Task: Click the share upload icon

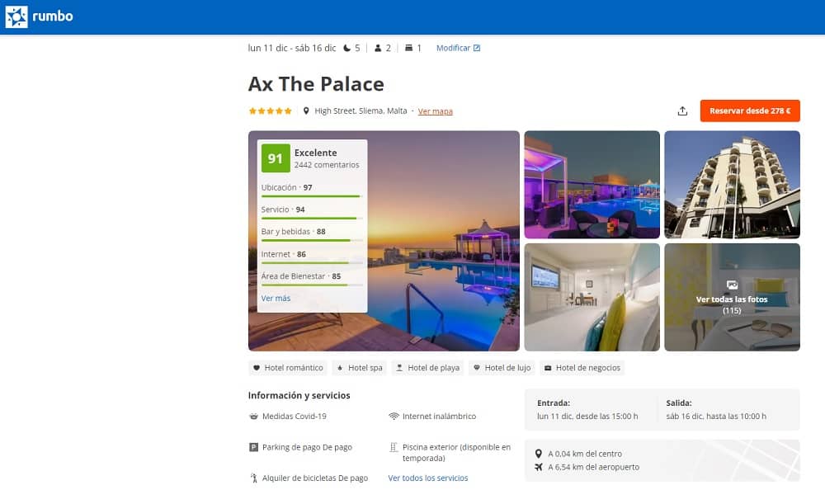Action: tap(682, 111)
